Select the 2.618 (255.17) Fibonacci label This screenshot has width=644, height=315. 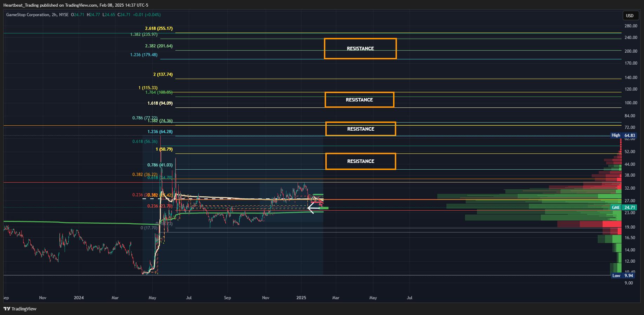pyautogui.click(x=159, y=28)
